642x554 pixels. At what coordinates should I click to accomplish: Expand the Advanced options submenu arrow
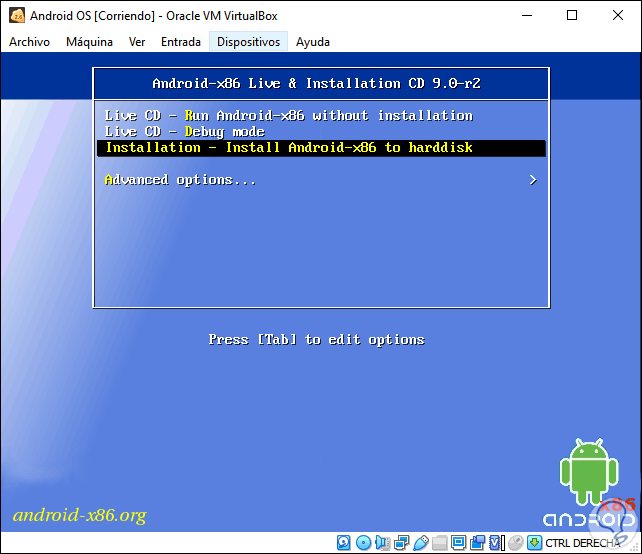pyautogui.click(x=533, y=180)
